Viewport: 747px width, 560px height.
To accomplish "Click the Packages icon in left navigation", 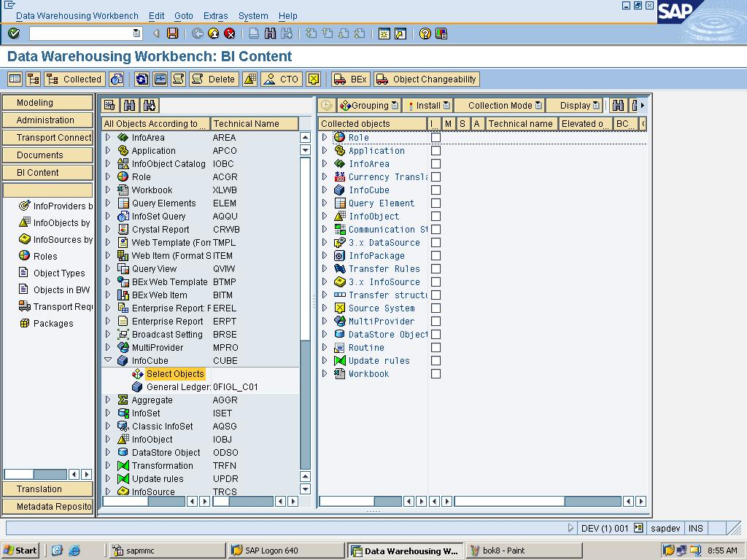I will [24, 323].
